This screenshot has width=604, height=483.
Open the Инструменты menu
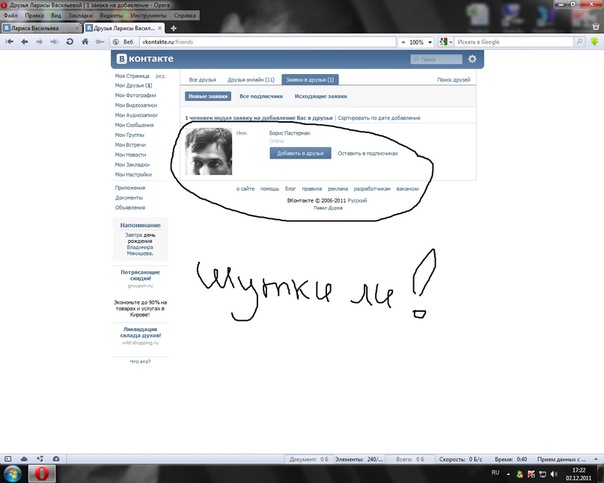point(148,15)
